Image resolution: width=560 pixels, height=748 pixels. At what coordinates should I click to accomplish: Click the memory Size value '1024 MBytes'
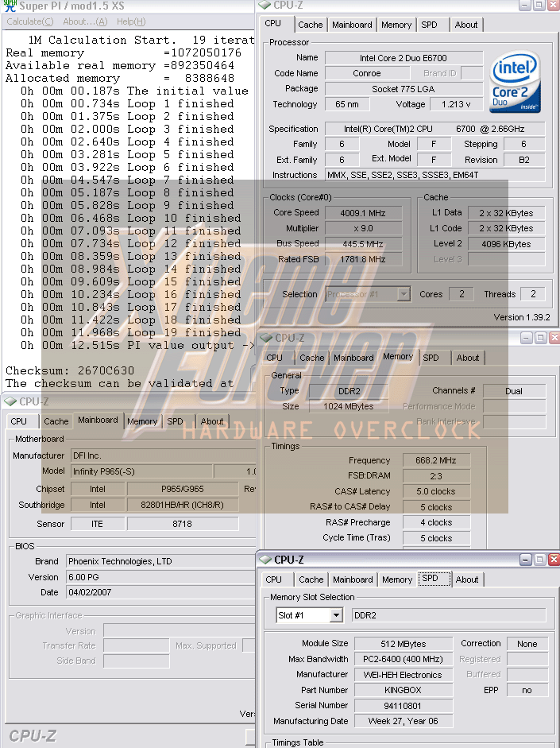point(349,406)
